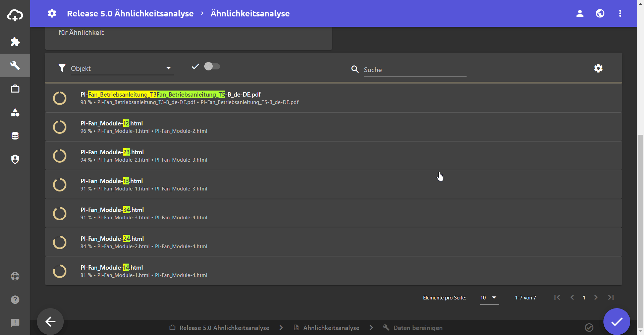Open the question mark help icon
The width and height of the screenshot is (644, 335).
pos(15,299)
